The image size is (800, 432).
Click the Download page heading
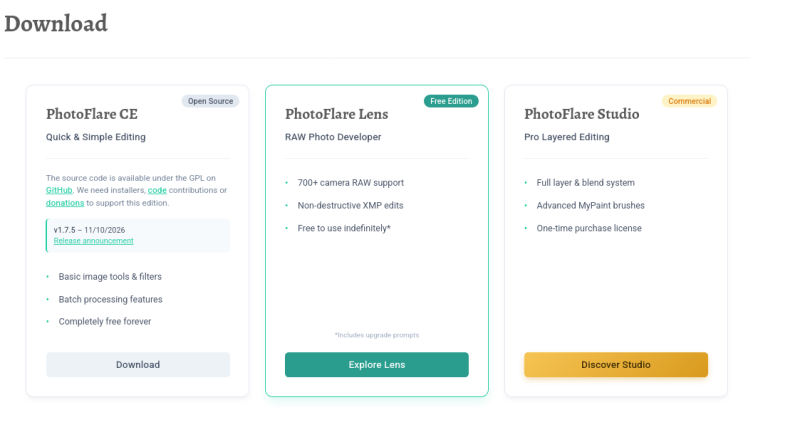click(x=56, y=23)
